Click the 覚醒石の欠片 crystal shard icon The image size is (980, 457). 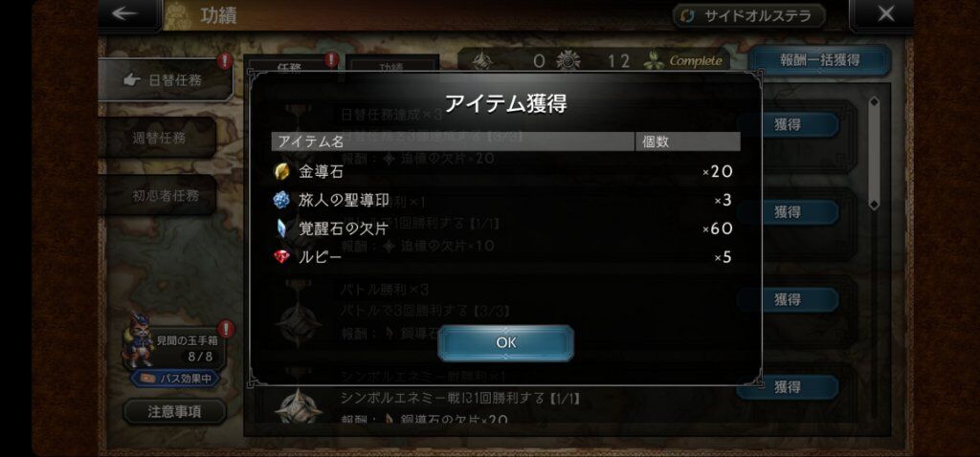coord(282,228)
